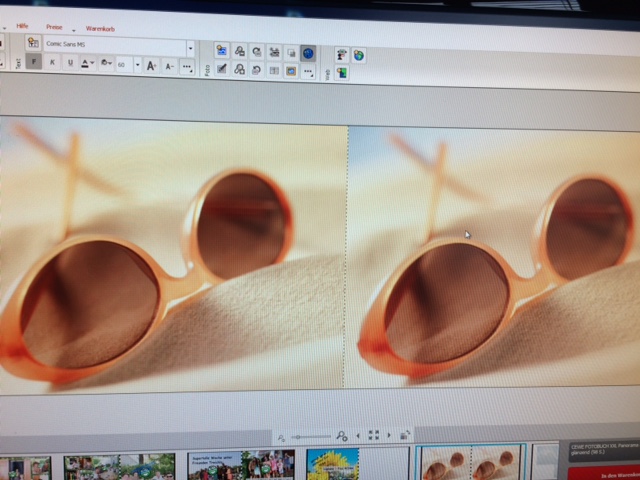Select the sunglasses spread thumbnail
640x480 pixels.
[471, 462]
